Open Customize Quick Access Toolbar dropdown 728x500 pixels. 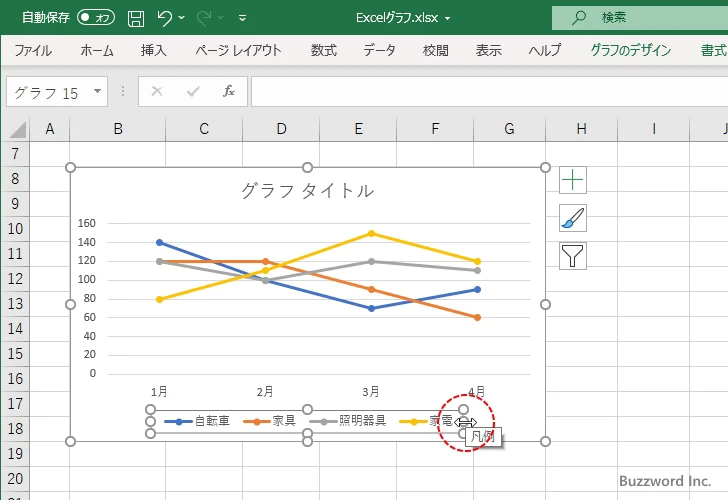(243, 18)
